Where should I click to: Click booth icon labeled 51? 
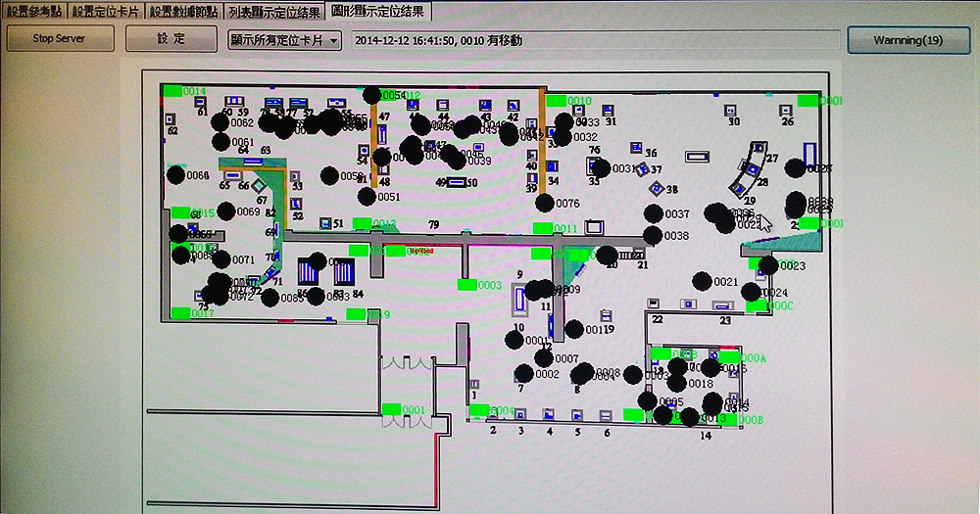tap(325, 223)
